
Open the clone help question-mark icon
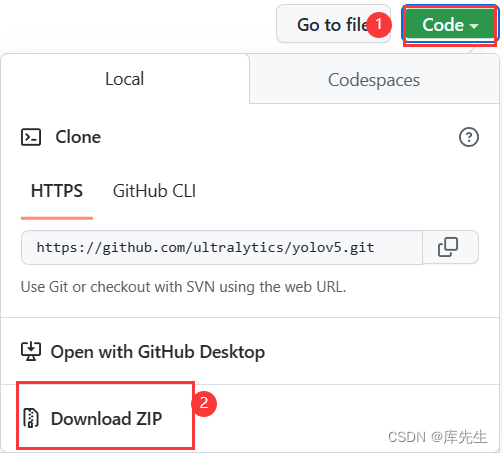click(x=469, y=137)
